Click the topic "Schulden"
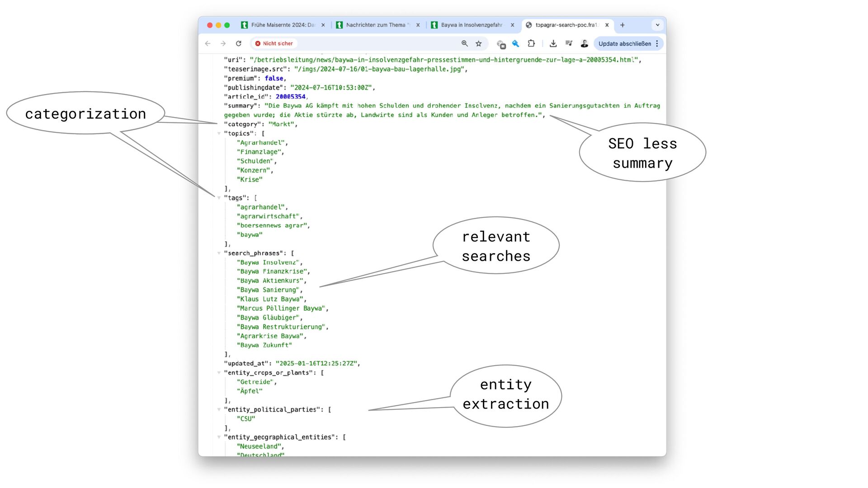This screenshot has height=488, width=868. click(255, 161)
